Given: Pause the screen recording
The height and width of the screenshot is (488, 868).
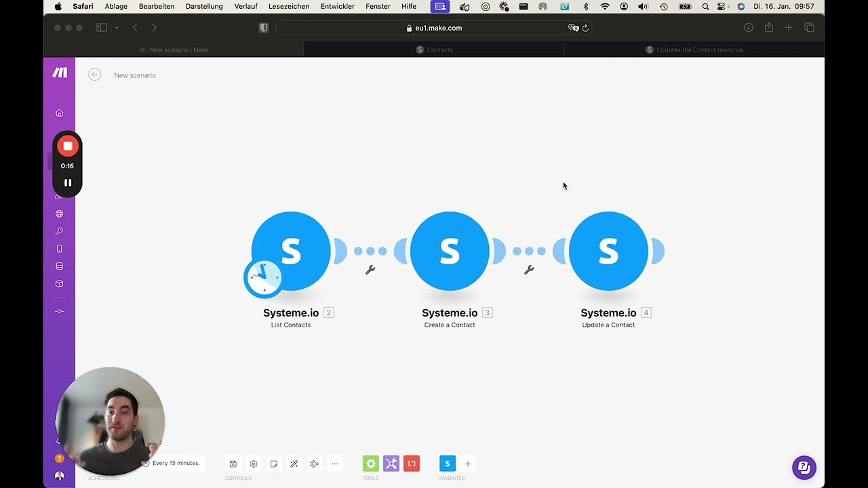Looking at the screenshot, I should point(68,183).
